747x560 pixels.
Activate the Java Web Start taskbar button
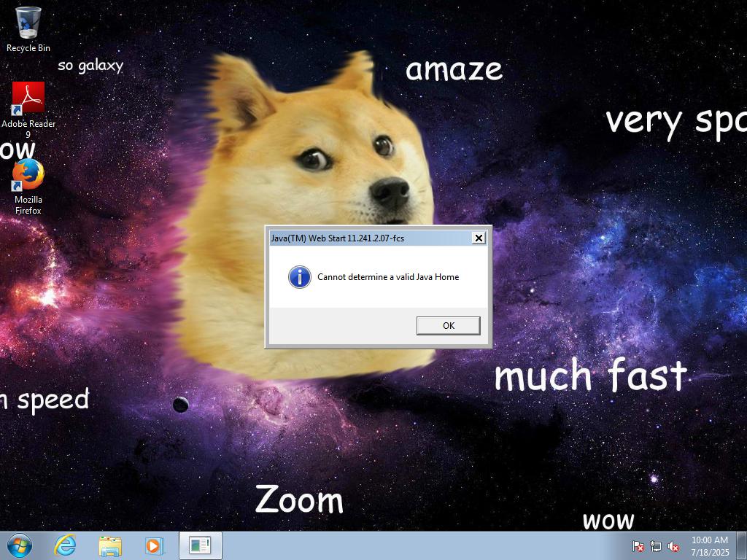click(x=200, y=545)
